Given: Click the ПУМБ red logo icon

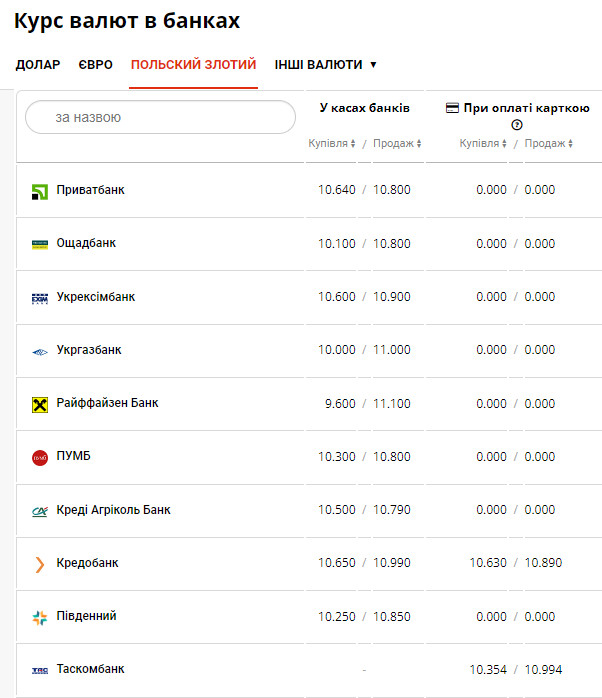Looking at the screenshot, I should [40, 457].
